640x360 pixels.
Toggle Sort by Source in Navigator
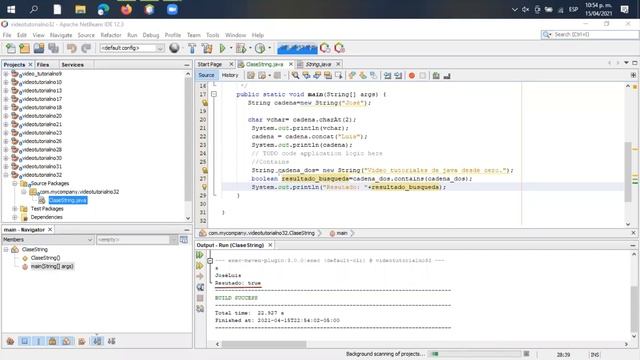(111, 341)
